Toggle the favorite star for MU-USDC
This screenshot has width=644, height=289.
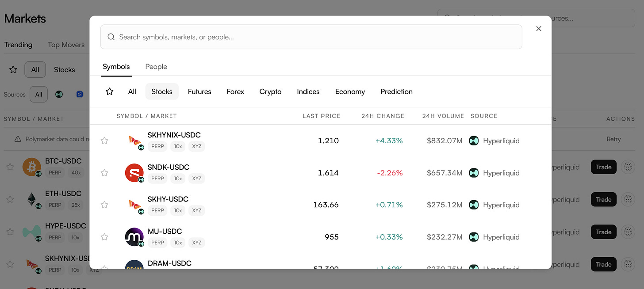click(x=104, y=237)
